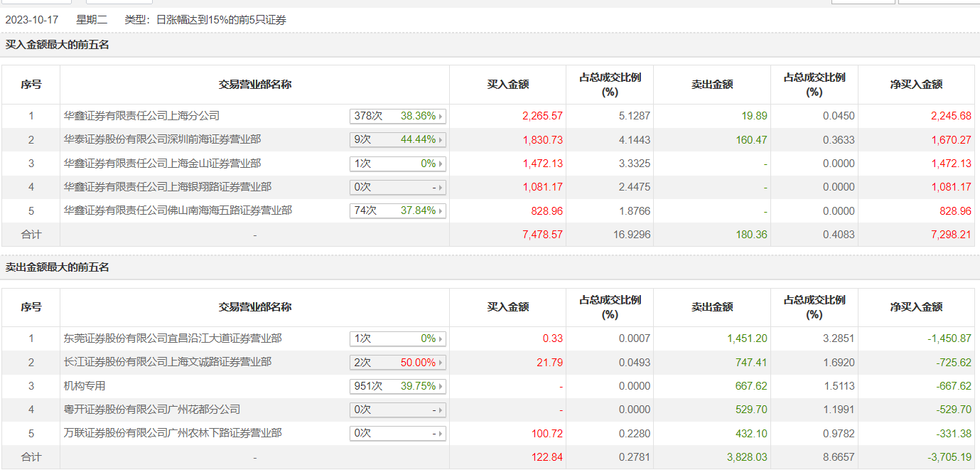Screen dimensions: 980x470
Task: Expand the 9次 44.44% stats box
Action: [x=397, y=139]
